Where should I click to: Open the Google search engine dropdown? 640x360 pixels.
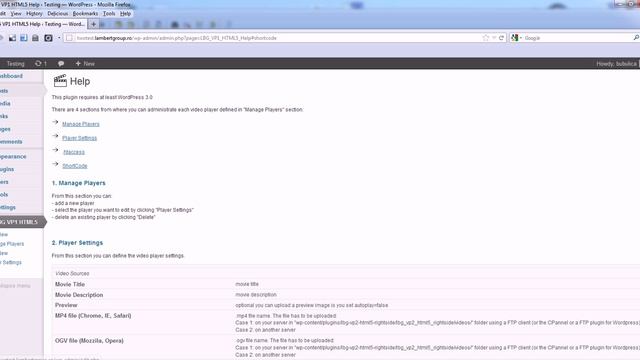(516, 38)
